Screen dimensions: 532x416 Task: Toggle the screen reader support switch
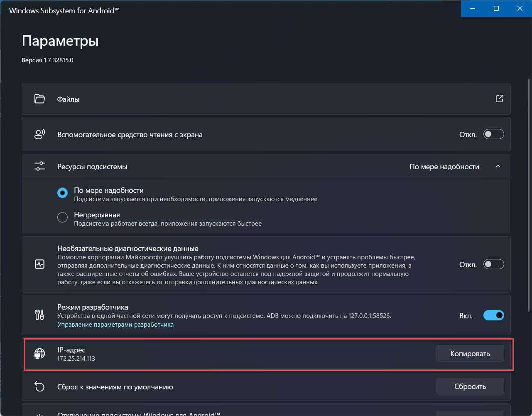point(493,134)
